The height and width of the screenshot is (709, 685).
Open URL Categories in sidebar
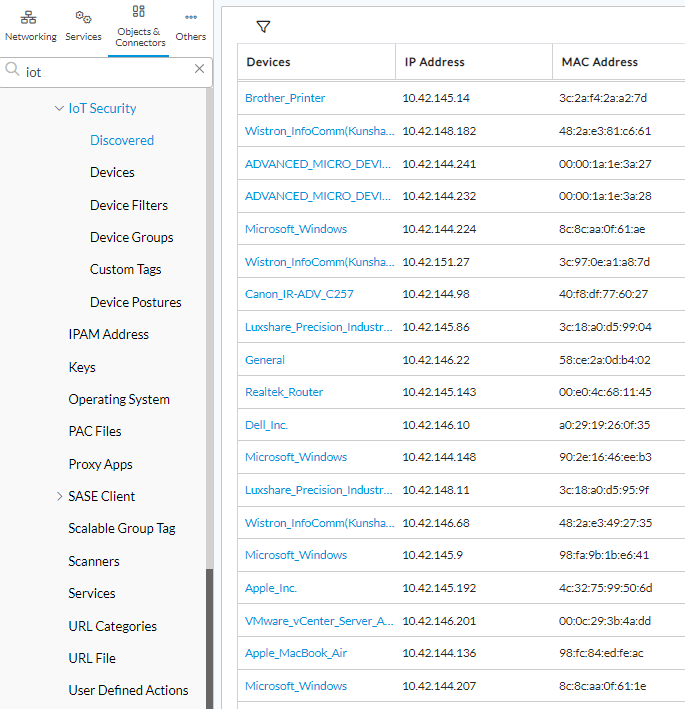[113, 626]
